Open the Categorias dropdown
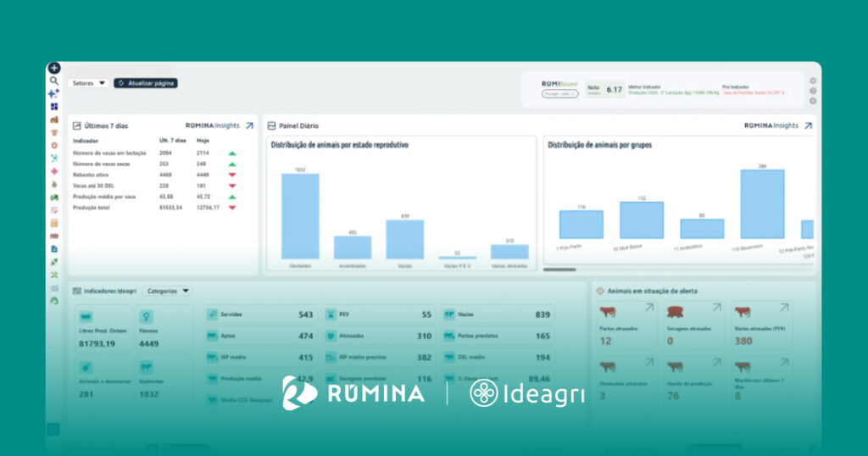 [x=168, y=291]
